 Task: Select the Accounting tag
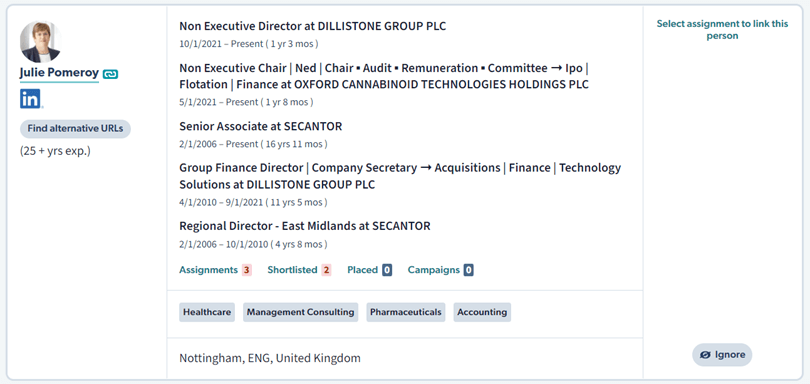point(482,312)
